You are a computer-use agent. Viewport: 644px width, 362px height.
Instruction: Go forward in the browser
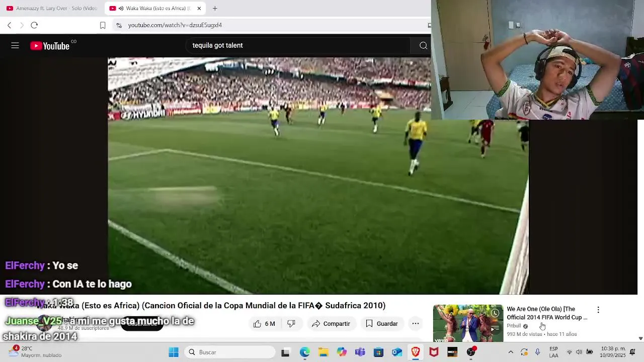(22, 25)
